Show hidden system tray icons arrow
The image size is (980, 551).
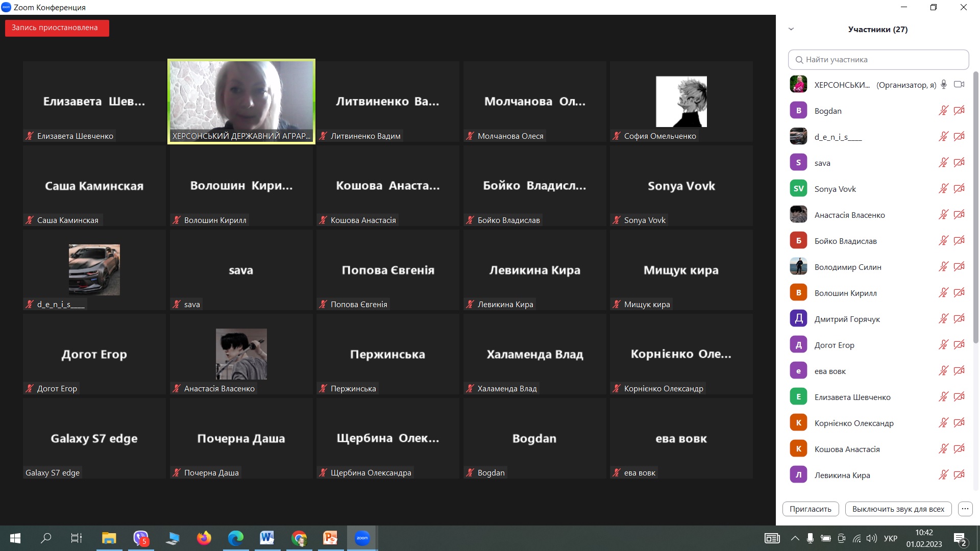point(795,538)
